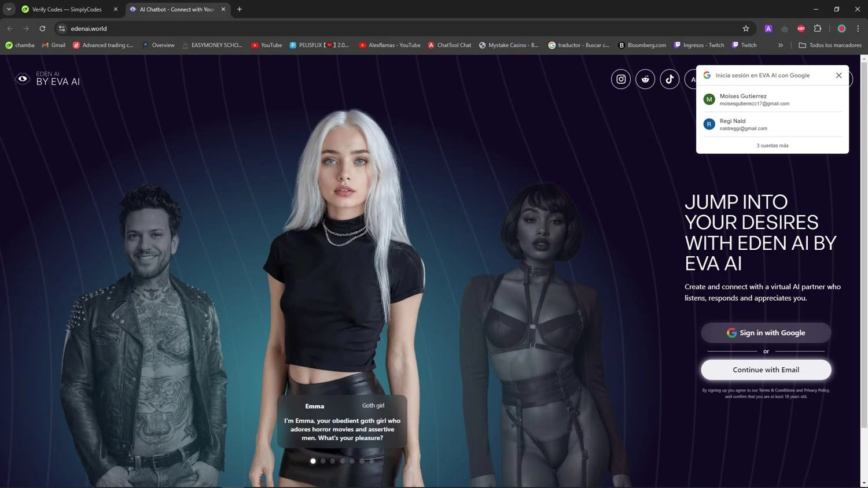Open the YouTube bookmark

[x=267, y=45]
